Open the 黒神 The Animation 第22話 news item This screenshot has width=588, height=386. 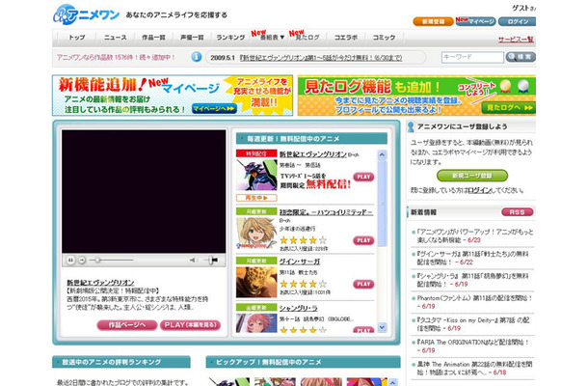(x=474, y=369)
